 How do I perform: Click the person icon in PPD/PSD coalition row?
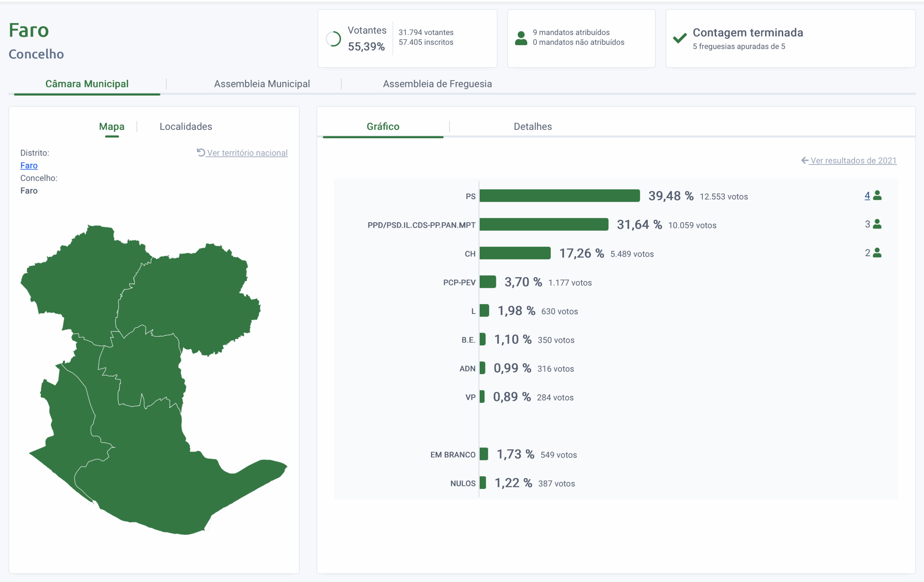pos(877,224)
